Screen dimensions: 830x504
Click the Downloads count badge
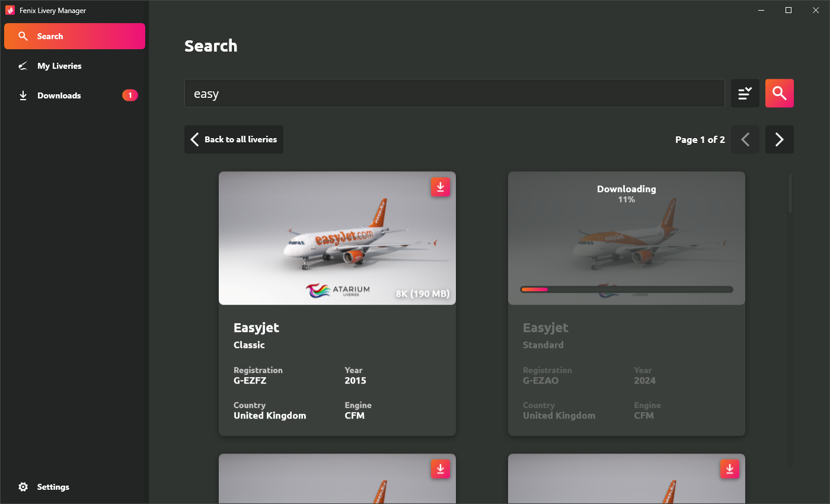130,95
